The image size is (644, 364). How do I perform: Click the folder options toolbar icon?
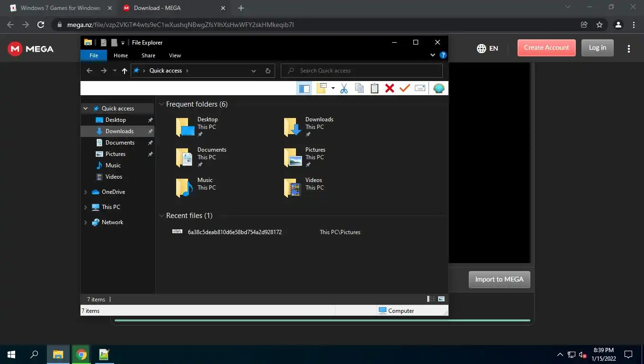pyautogui.click(x=322, y=88)
